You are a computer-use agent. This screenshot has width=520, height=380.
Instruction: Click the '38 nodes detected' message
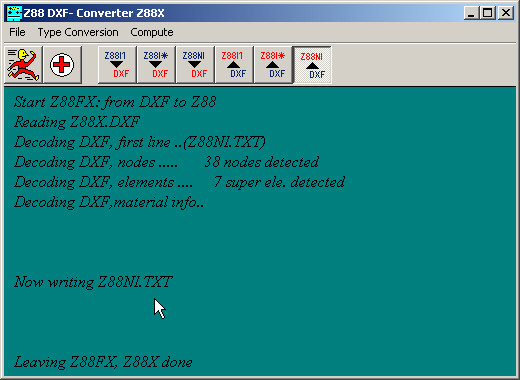click(262, 162)
